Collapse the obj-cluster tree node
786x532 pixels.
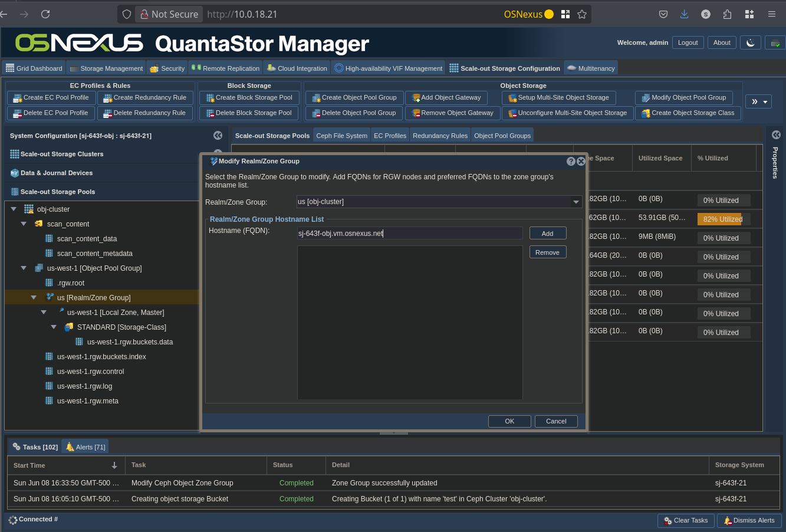(14, 209)
